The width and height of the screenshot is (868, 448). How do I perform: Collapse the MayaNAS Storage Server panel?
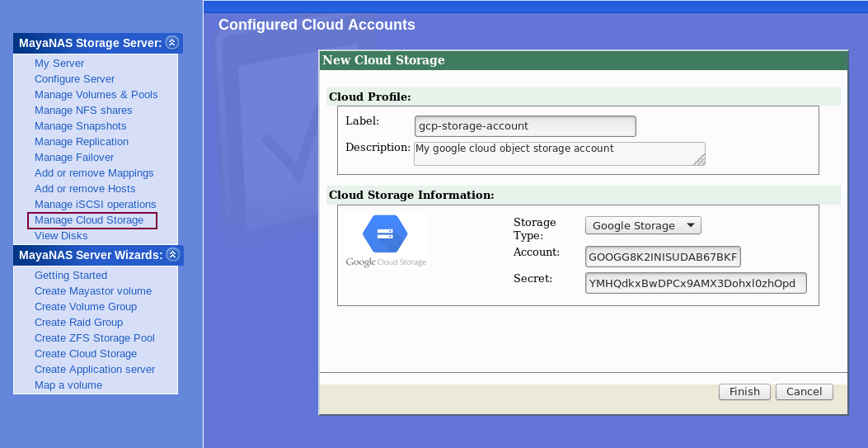coord(171,43)
